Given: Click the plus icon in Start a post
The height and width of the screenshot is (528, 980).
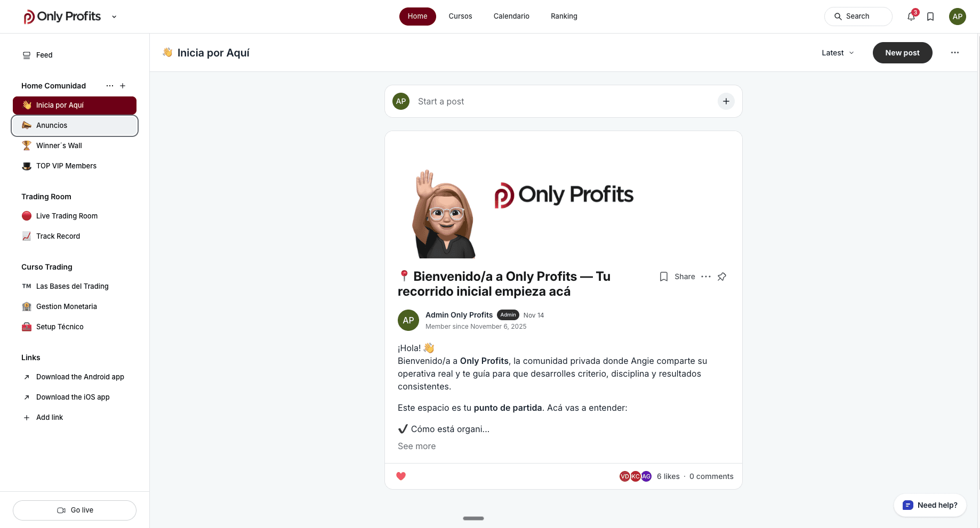Looking at the screenshot, I should [x=726, y=101].
